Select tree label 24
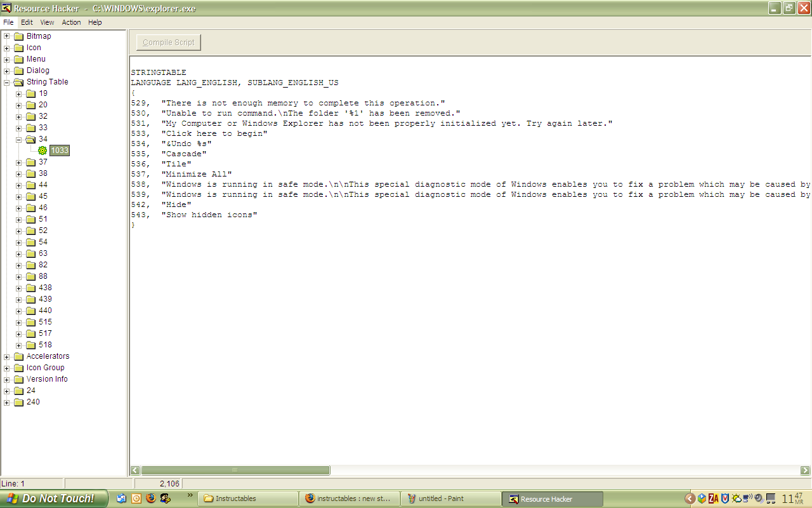 (x=31, y=391)
